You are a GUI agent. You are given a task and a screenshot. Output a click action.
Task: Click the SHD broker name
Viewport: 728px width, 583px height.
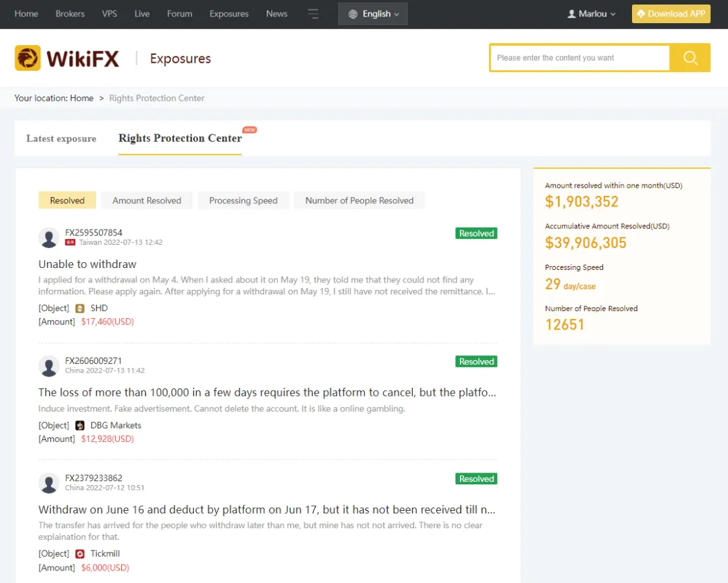99,308
